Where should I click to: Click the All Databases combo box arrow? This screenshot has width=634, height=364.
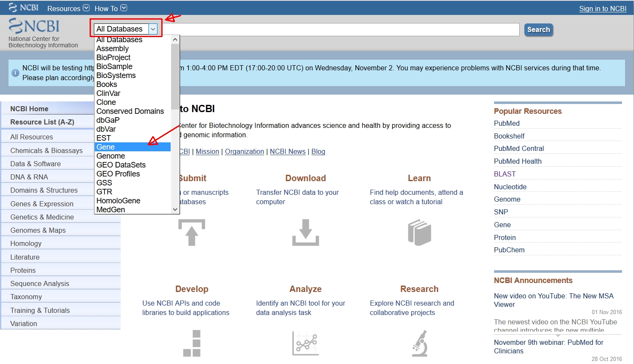pyautogui.click(x=153, y=29)
